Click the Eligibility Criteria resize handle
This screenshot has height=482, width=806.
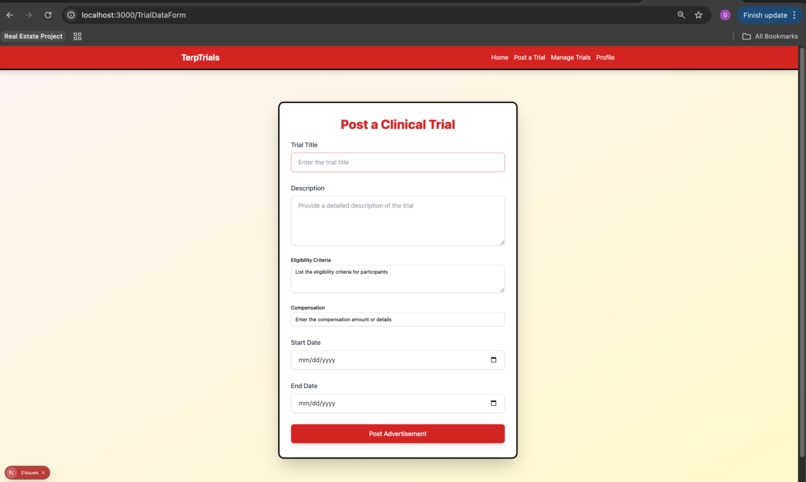(x=502, y=290)
